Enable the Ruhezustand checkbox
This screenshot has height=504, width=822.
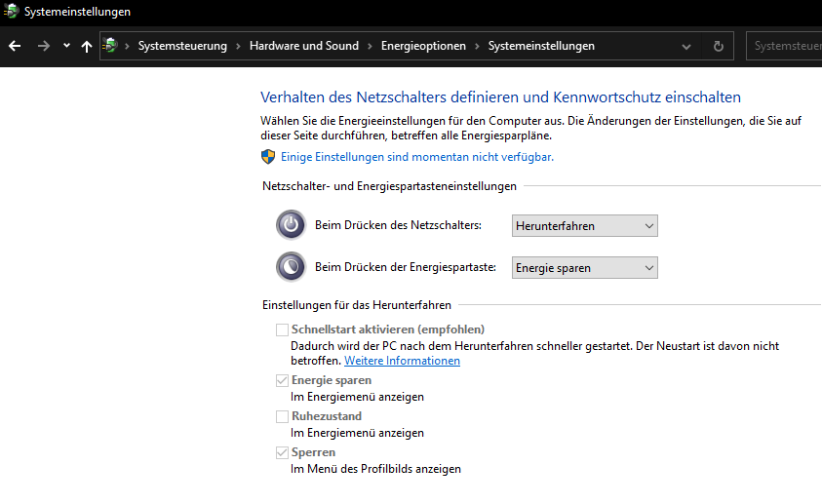[x=283, y=416]
